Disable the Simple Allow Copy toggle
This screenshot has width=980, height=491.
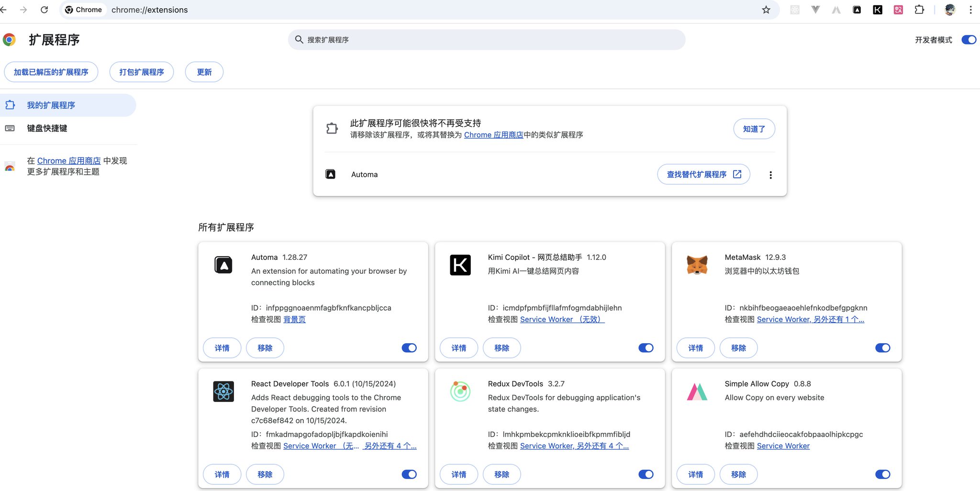click(883, 474)
